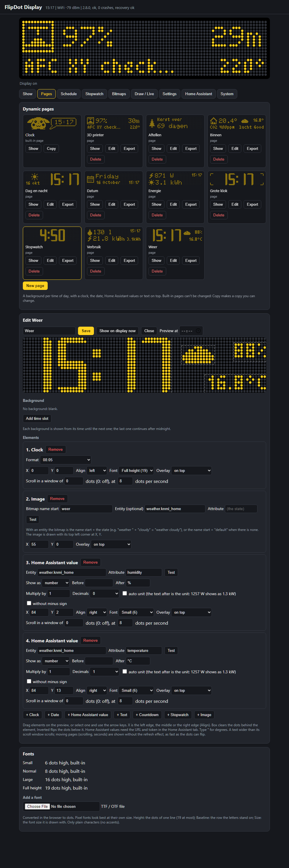The height and width of the screenshot is (868, 289).
Task: Remove the Clock element
Action: (x=55, y=450)
